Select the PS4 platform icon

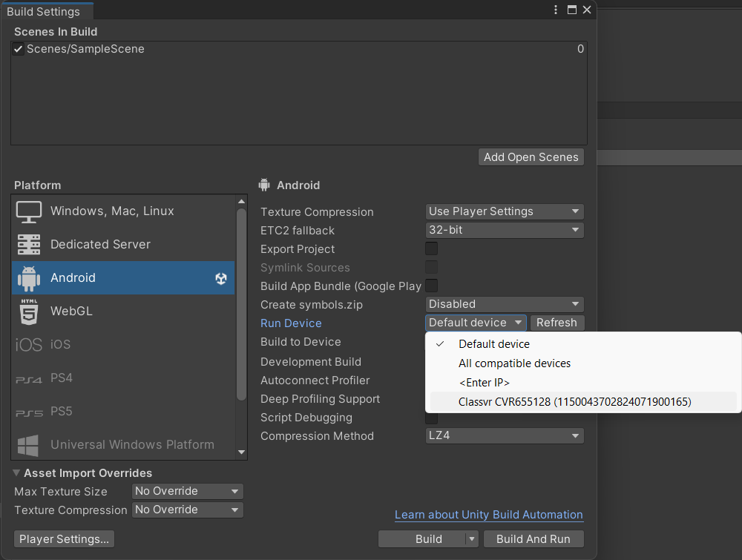[x=29, y=379]
